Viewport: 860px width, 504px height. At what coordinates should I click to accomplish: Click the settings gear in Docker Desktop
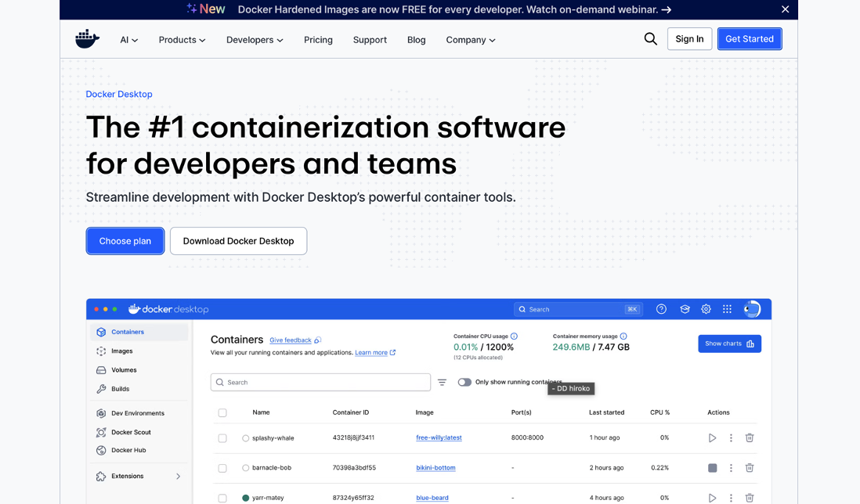pyautogui.click(x=706, y=309)
